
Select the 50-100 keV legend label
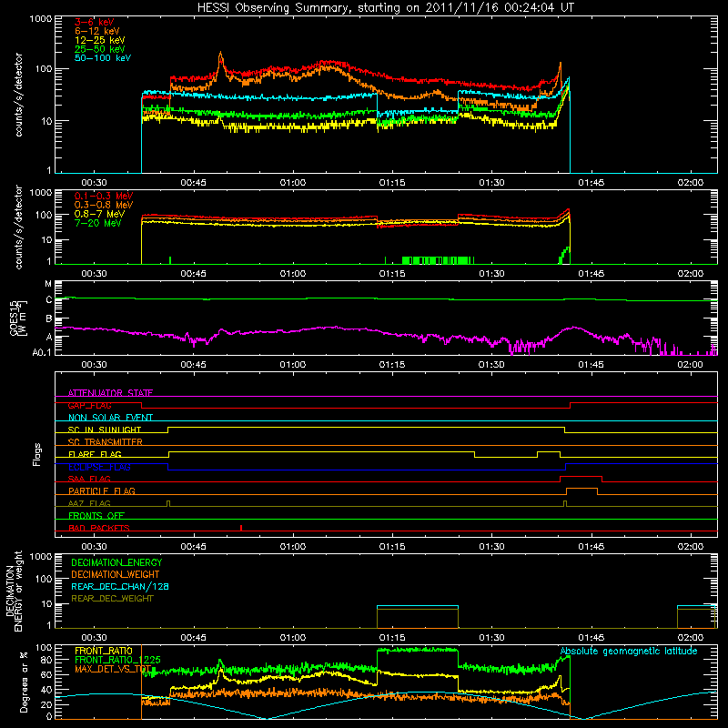pyautogui.click(x=103, y=58)
